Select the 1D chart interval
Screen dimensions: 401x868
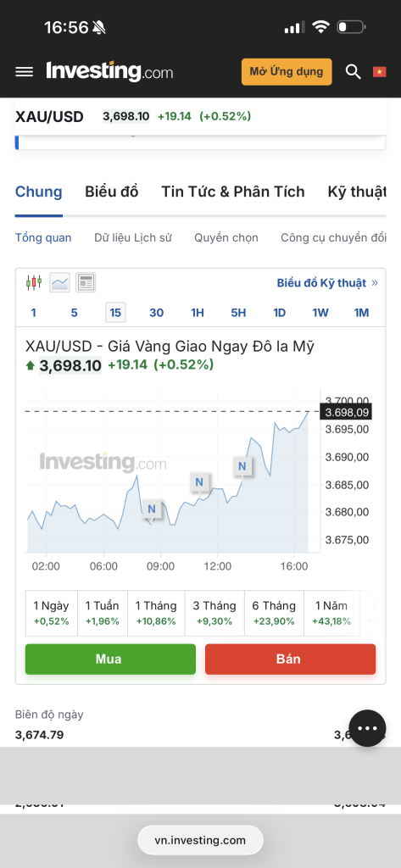click(279, 313)
